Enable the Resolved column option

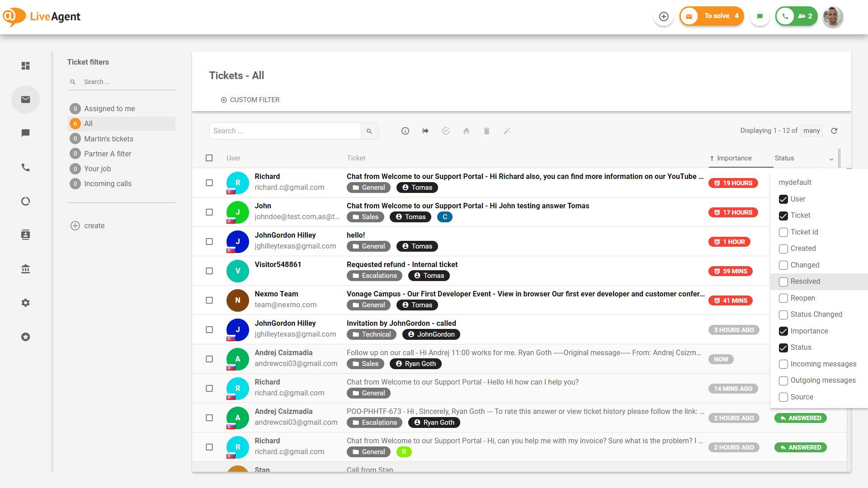tap(783, 282)
